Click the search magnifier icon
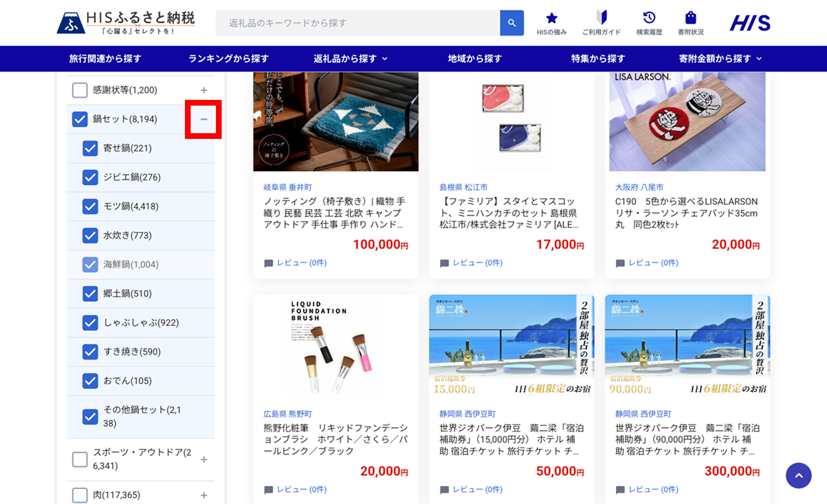 point(512,22)
